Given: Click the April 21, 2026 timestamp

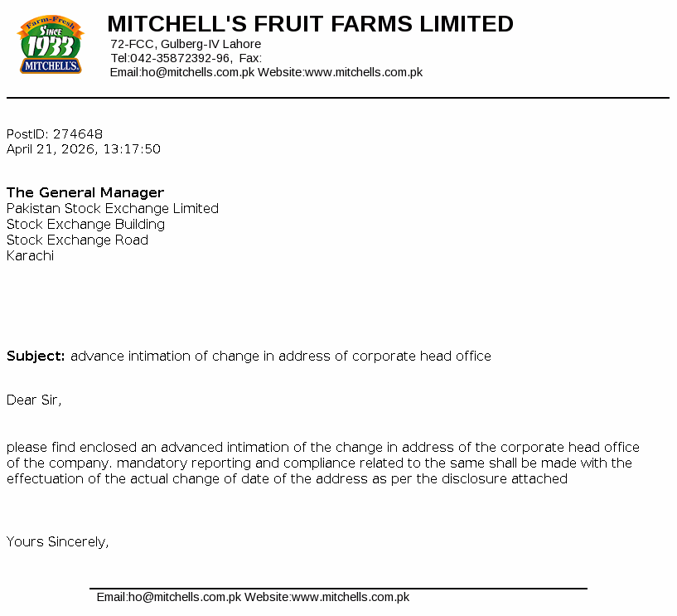Looking at the screenshot, I should tap(84, 149).
